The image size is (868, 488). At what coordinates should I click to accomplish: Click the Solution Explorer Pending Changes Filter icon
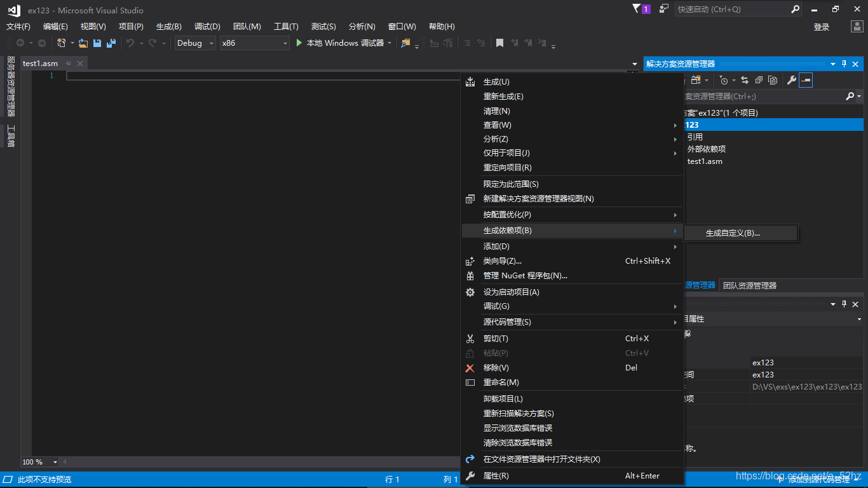click(723, 80)
